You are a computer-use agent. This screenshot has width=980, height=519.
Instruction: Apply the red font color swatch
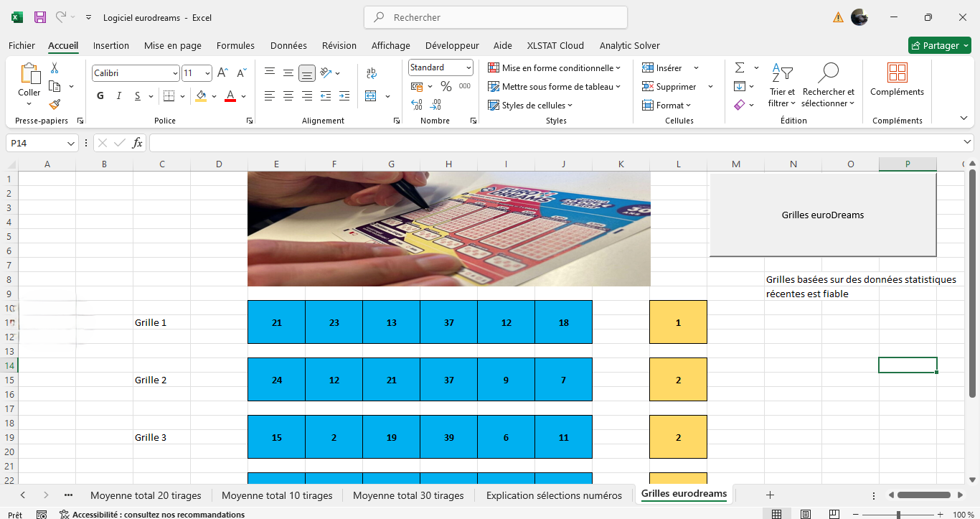tap(230, 95)
